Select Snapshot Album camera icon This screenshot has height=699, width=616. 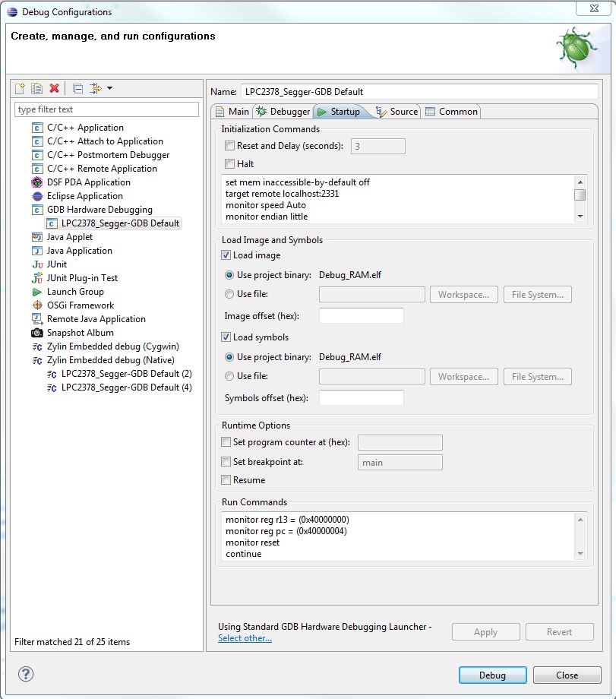pos(37,333)
